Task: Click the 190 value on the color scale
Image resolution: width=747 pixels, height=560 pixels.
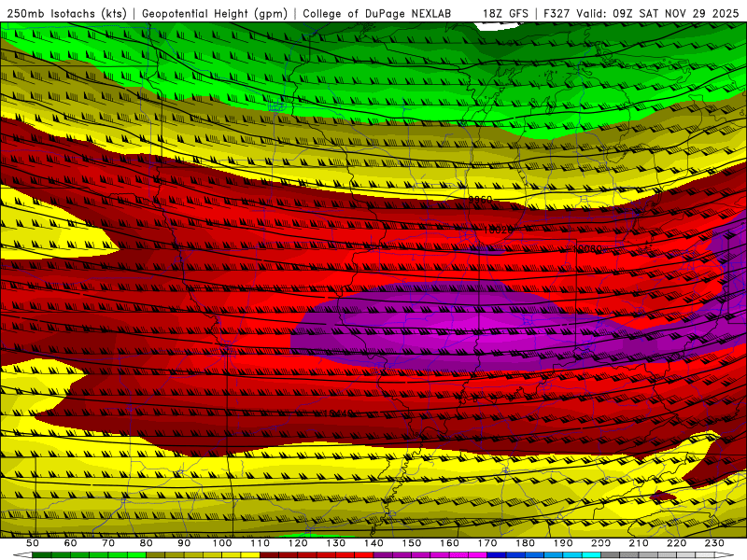Action: pyautogui.click(x=563, y=543)
